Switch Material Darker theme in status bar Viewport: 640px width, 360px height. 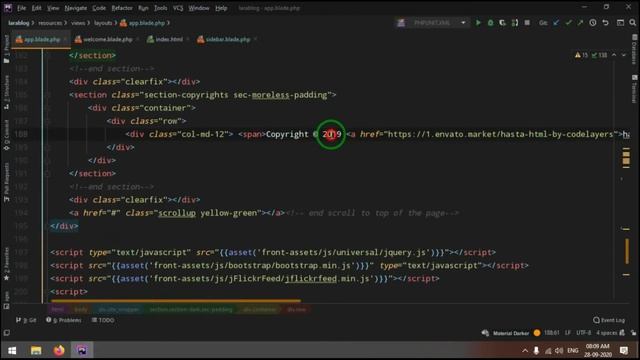[x=511, y=333]
